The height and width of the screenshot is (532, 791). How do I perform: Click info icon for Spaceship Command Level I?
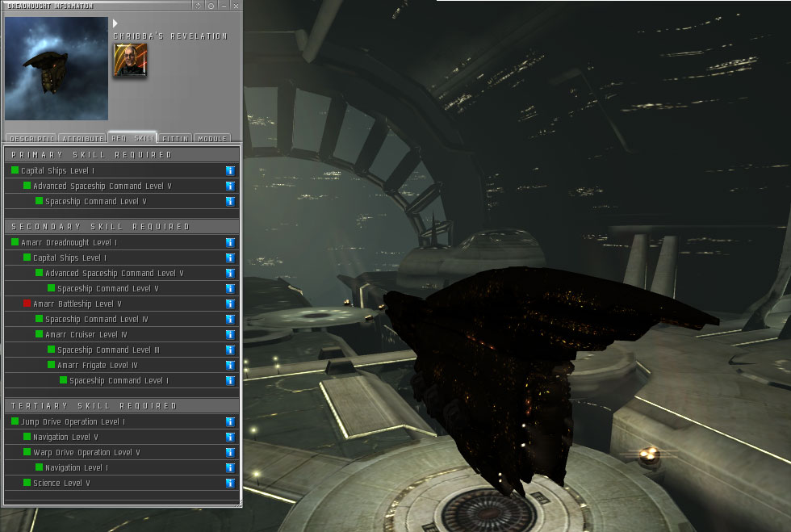pyautogui.click(x=230, y=380)
